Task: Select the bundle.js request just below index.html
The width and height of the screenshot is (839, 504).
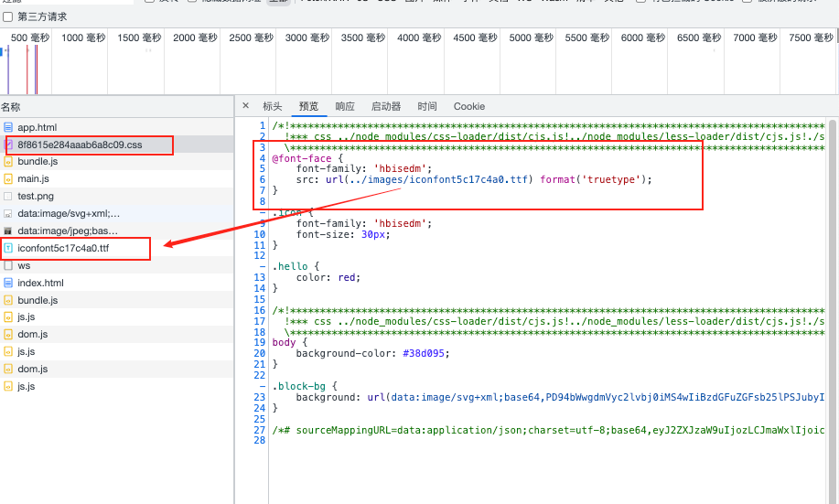Action: (116, 300)
